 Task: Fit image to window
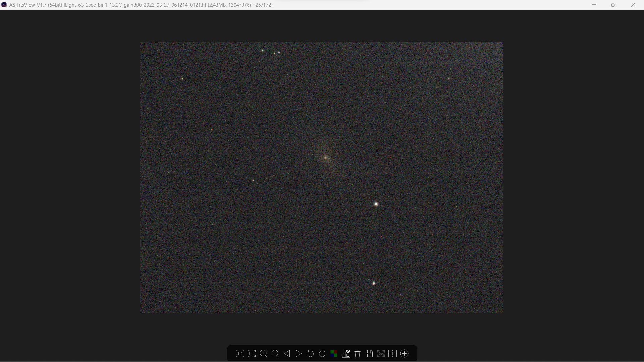[252, 354]
